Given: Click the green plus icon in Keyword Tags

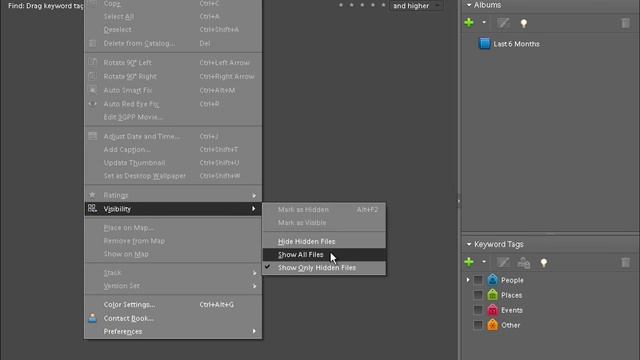Looking at the screenshot, I should coord(469,262).
